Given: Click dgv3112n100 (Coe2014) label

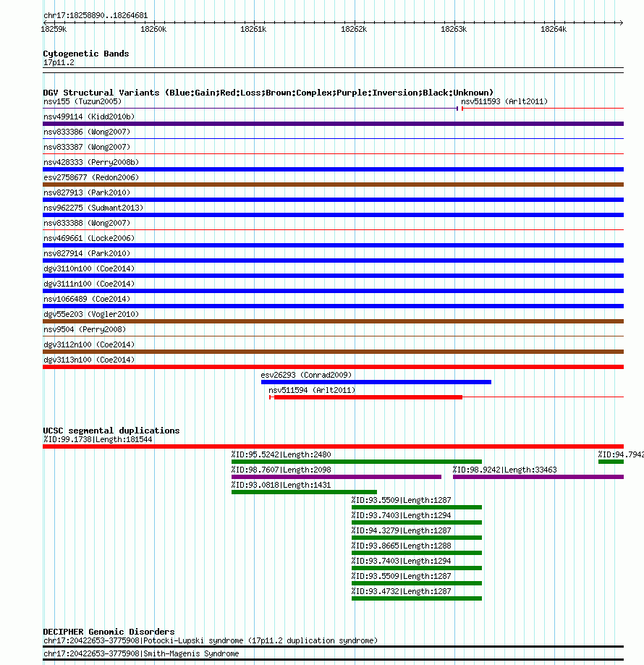Looking at the screenshot, I should tap(88, 344).
